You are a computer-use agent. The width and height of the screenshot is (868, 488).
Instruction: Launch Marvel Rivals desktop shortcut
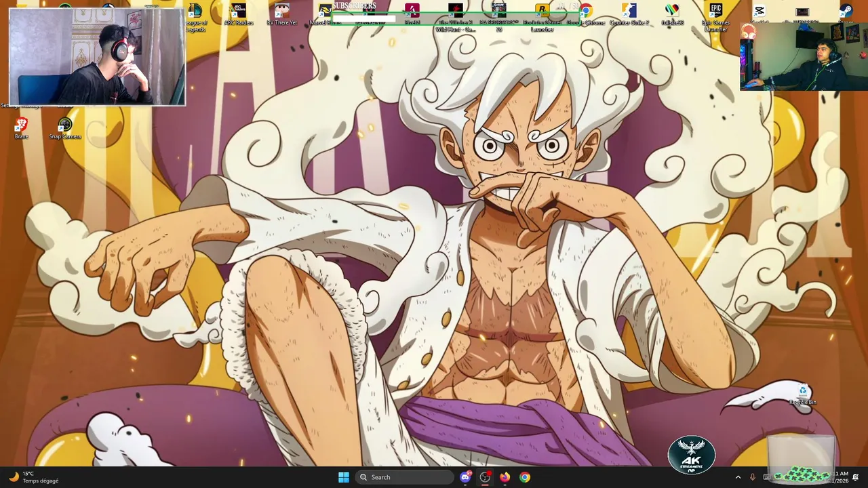[x=325, y=15]
